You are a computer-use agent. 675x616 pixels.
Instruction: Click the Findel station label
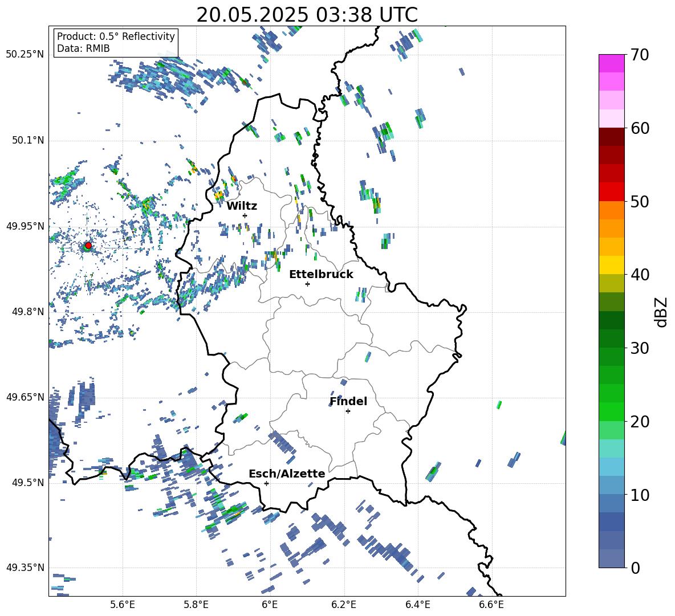(x=348, y=401)
